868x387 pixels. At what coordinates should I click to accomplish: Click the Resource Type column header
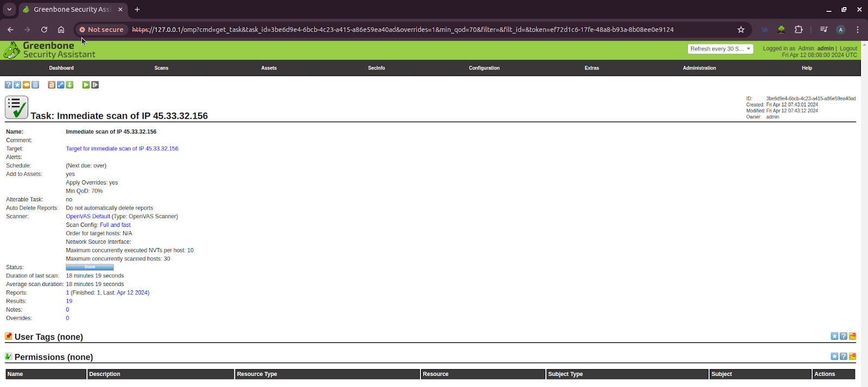coord(328,374)
